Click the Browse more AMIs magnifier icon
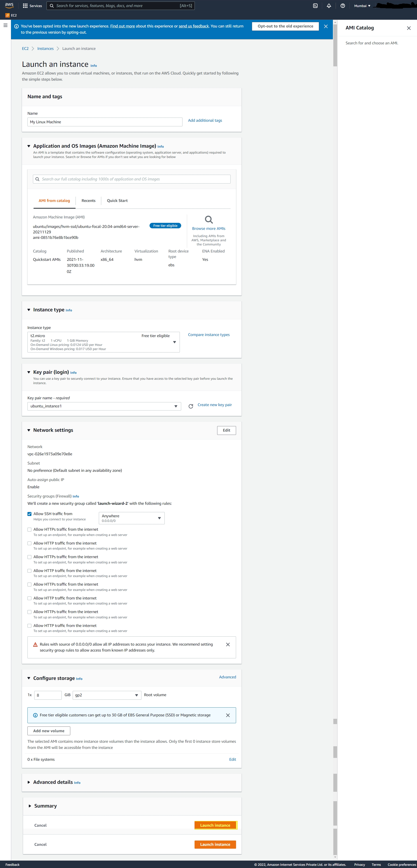417x868 pixels. tap(209, 220)
